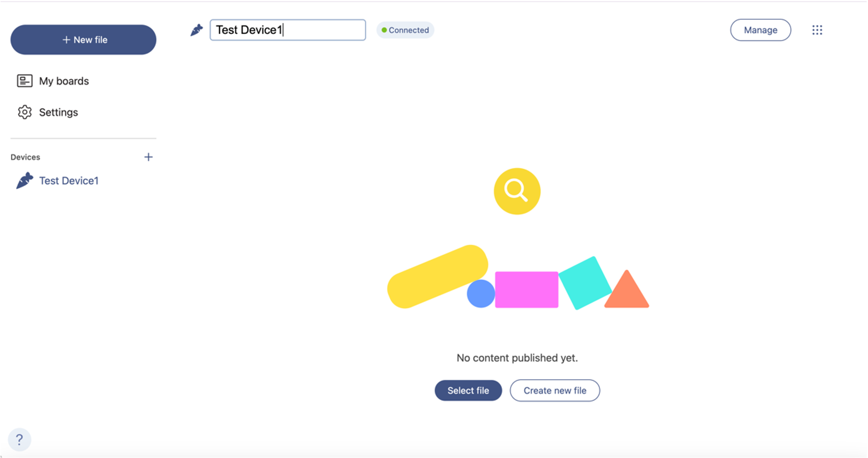
Task: Click the green Connected status badge
Action: click(405, 30)
